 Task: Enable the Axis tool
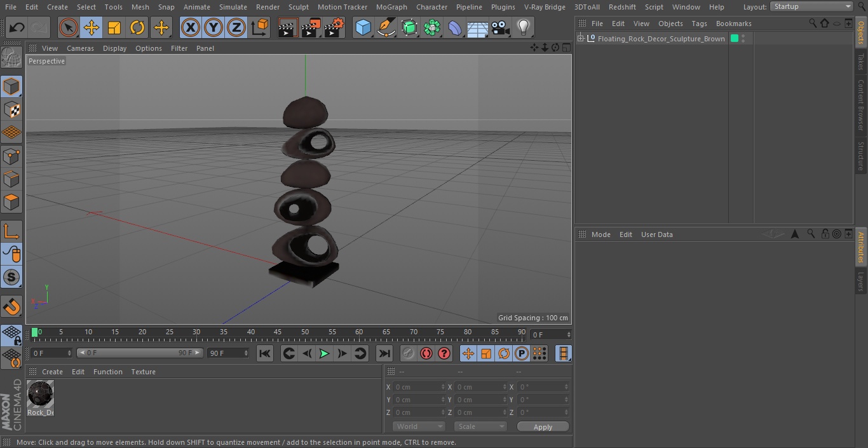[11, 231]
